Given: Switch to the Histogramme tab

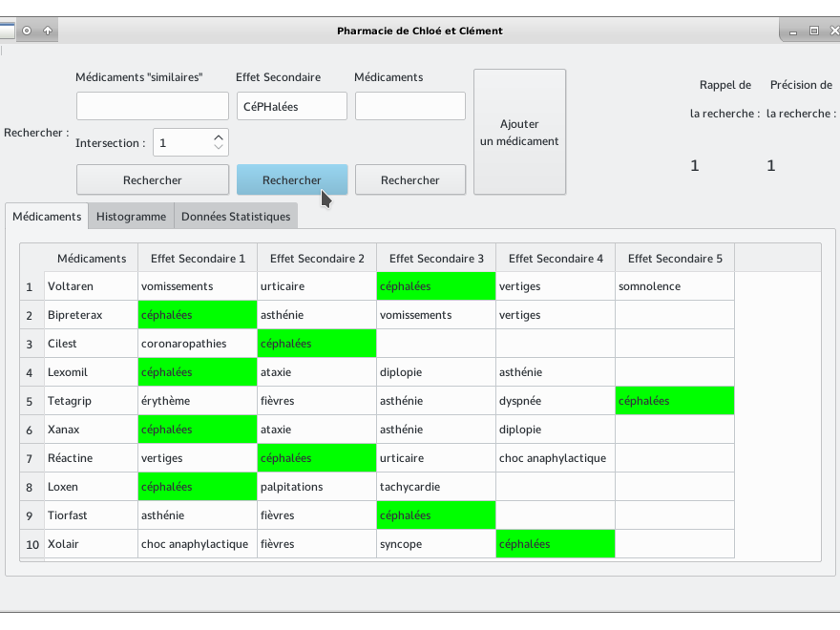Looking at the screenshot, I should click(x=131, y=217).
